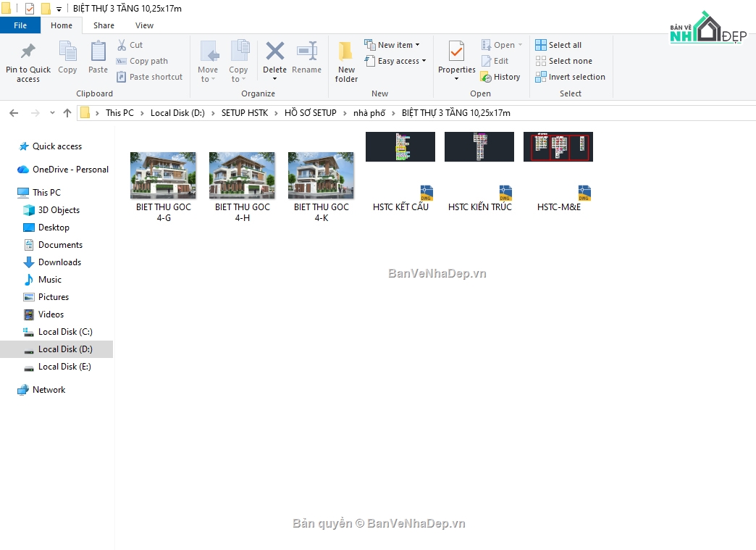This screenshot has height=550, width=756.
Task: Open the File menu
Action: [20, 25]
